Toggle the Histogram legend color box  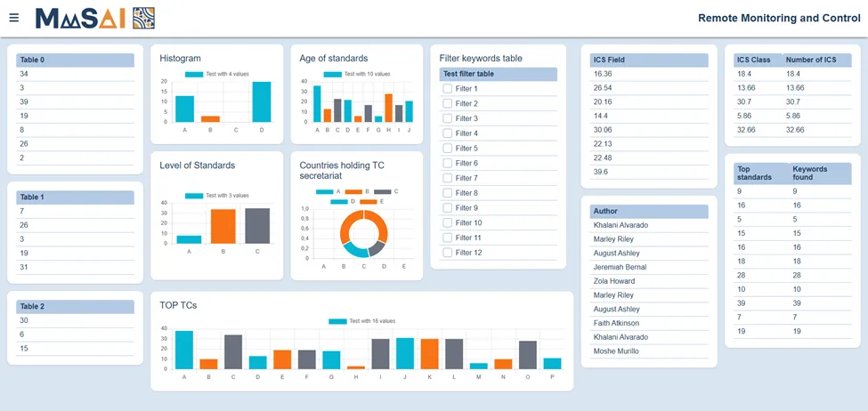pyautogui.click(x=194, y=74)
